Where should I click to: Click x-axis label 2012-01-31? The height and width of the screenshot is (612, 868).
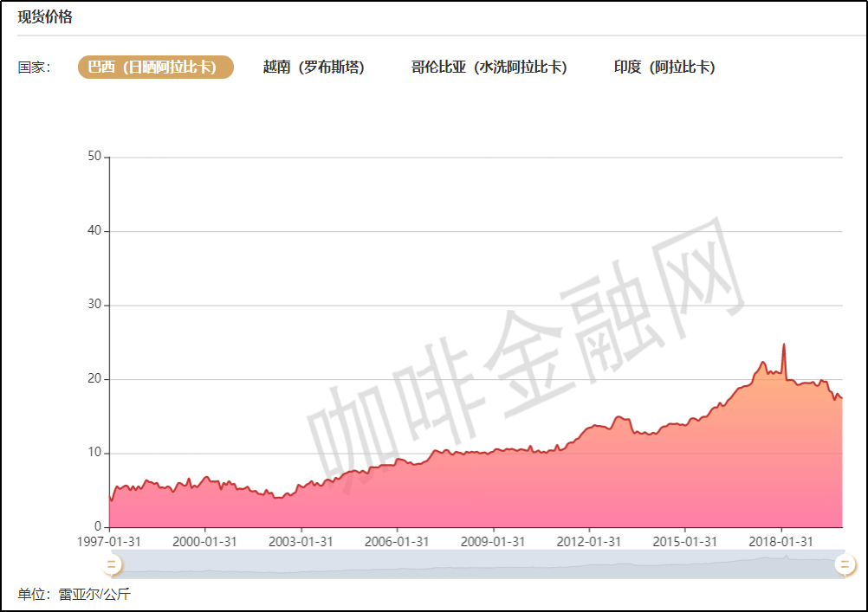coord(589,541)
